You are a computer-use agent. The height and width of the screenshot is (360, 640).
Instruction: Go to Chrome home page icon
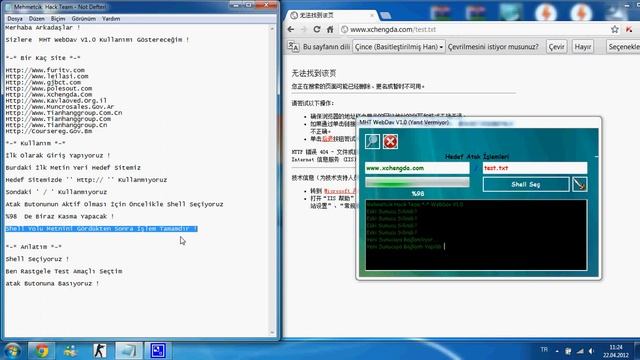pyautogui.click(x=330, y=29)
